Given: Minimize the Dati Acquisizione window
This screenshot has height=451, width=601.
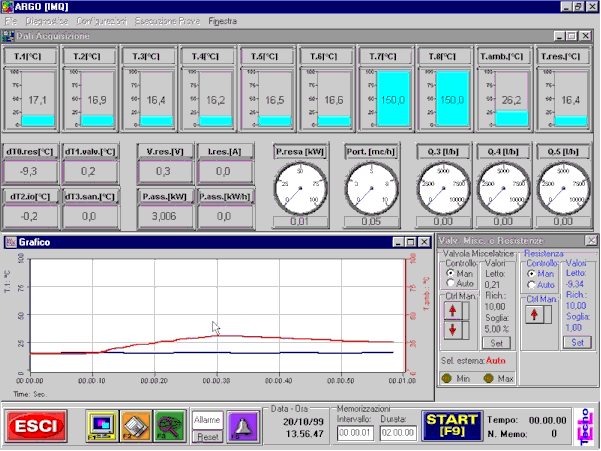Looking at the screenshot, I should [x=560, y=36].
